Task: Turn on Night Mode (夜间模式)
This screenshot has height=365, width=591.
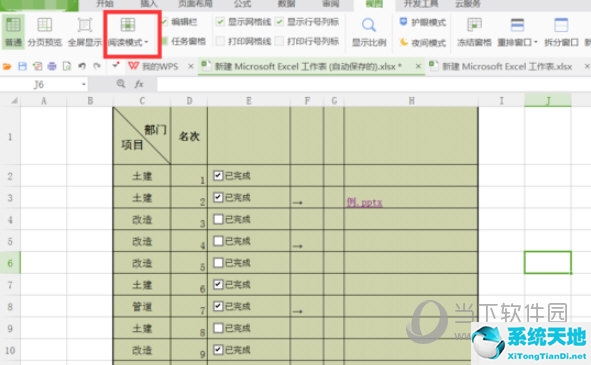Action: tap(423, 43)
